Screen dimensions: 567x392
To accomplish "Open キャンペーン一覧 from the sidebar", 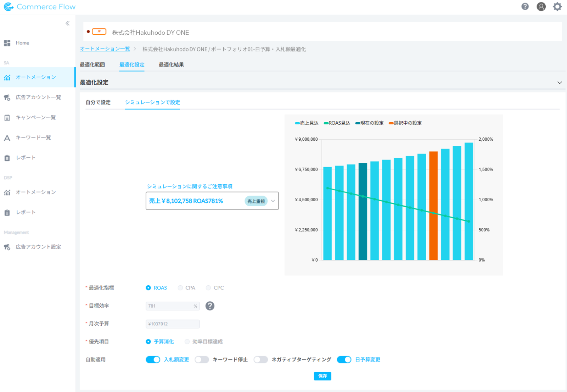I will (x=35, y=117).
